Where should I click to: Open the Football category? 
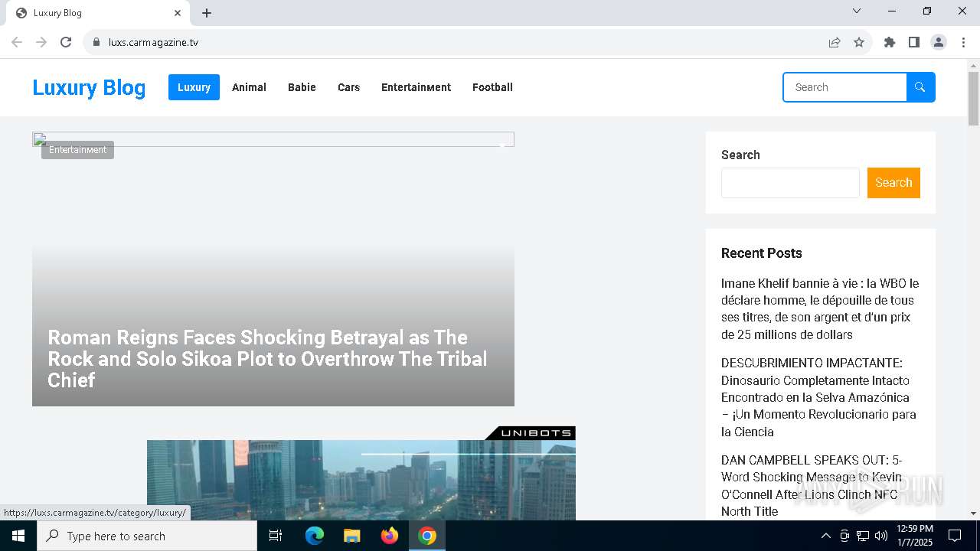pos(492,87)
